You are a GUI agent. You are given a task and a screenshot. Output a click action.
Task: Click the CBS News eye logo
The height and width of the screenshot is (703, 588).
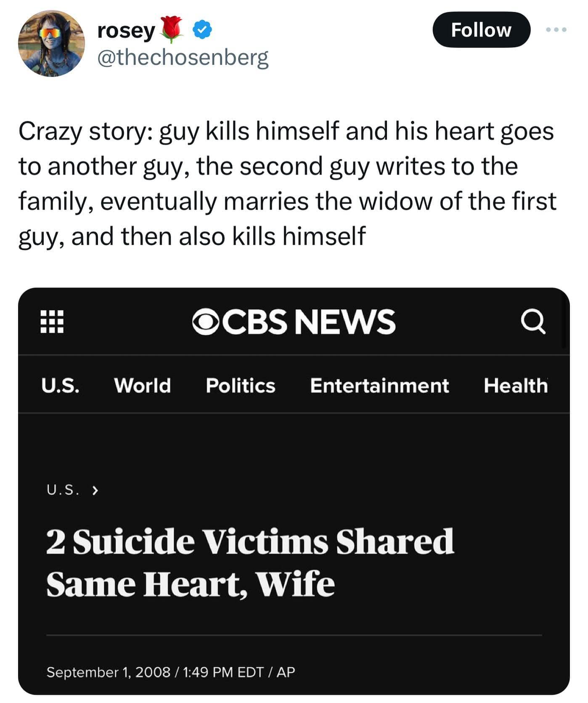coord(206,322)
